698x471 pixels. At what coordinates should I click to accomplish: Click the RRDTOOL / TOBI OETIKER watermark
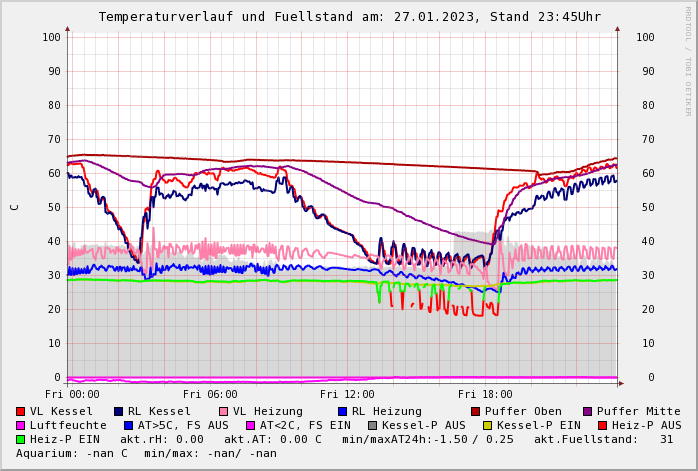688,60
